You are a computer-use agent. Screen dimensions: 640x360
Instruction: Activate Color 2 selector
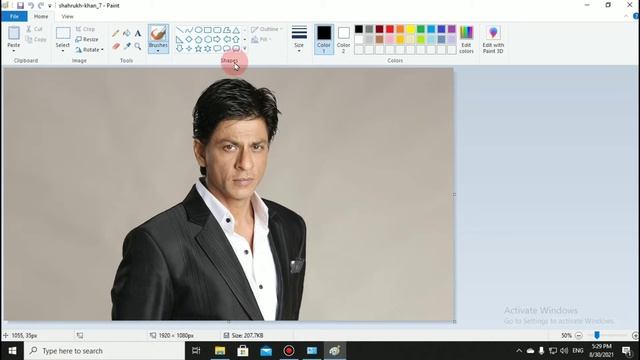pos(344,39)
